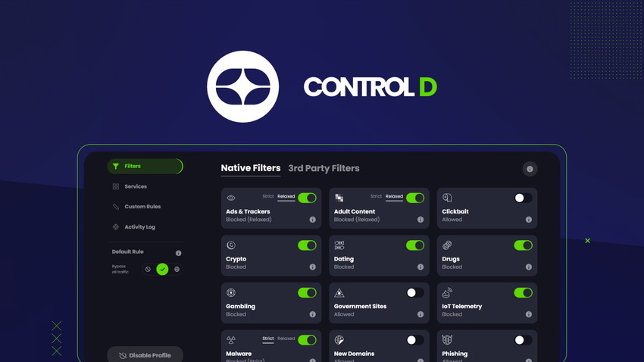Click 'Allowed' status under Government Sites
Viewport: 644px width, 362px height.
[x=344, y=314]
